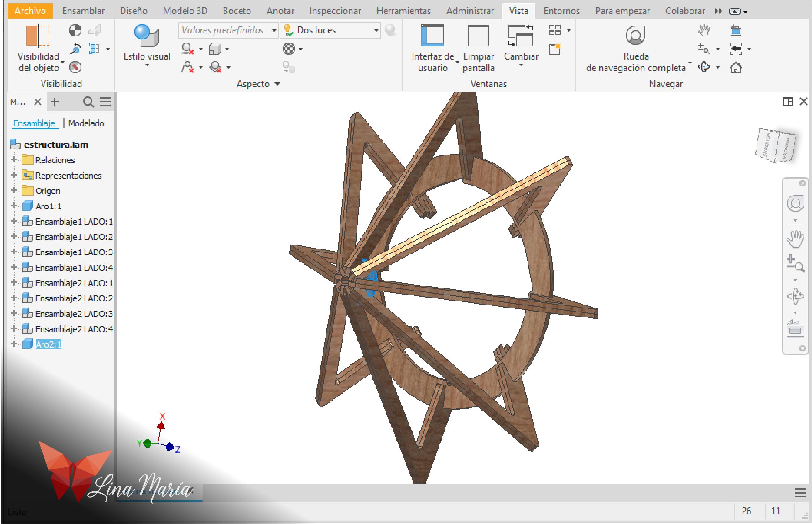Toggle the ray tracing sphere button
The width and height of the screenshot is (812, 524).
click(x=390, y=30)
